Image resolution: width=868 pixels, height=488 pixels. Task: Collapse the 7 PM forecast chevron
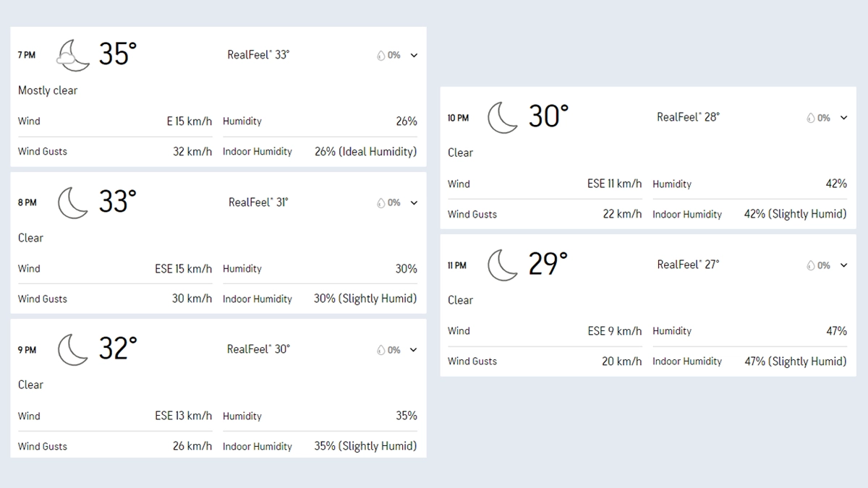[414, 56]
